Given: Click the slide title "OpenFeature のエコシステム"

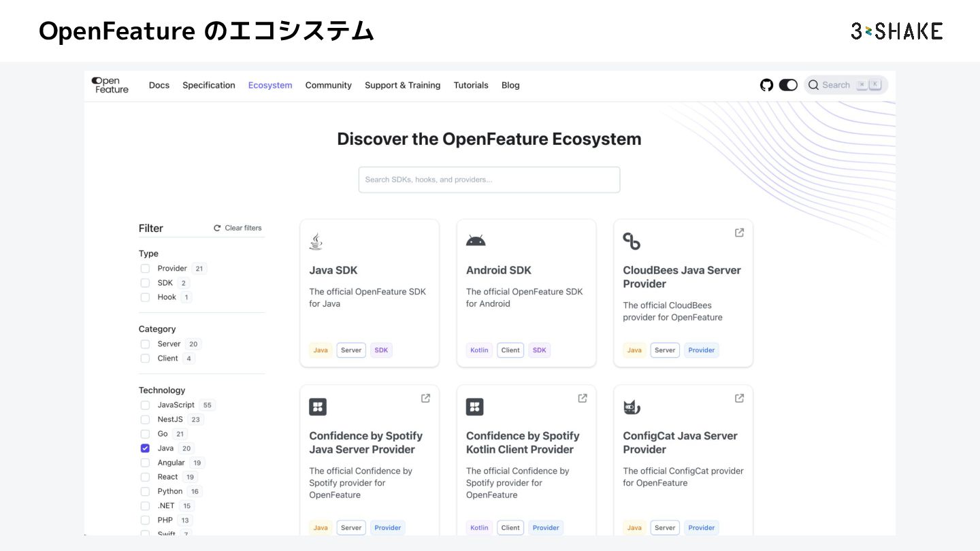Looking at the screenshot, I should click(x=206, y=31).
